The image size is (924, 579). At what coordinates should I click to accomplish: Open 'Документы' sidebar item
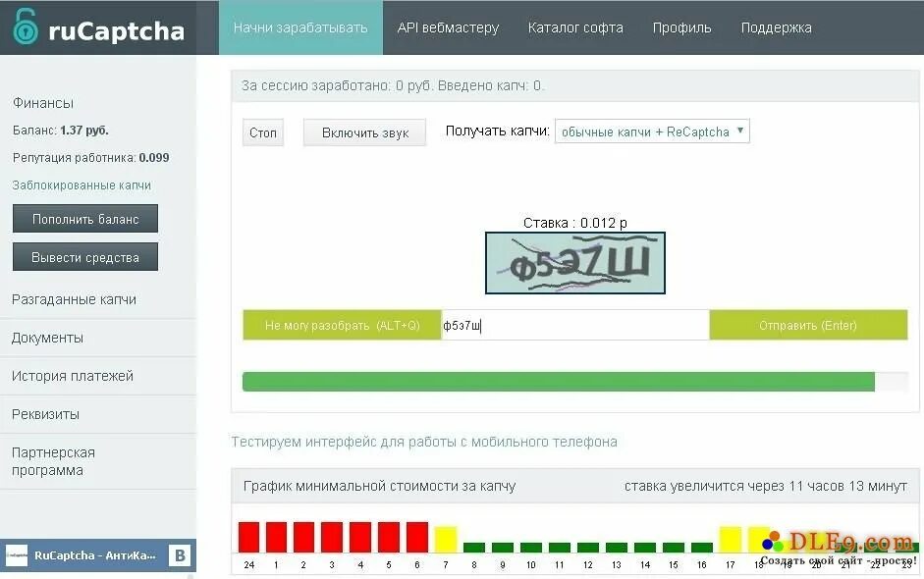(x=47, y=338)
